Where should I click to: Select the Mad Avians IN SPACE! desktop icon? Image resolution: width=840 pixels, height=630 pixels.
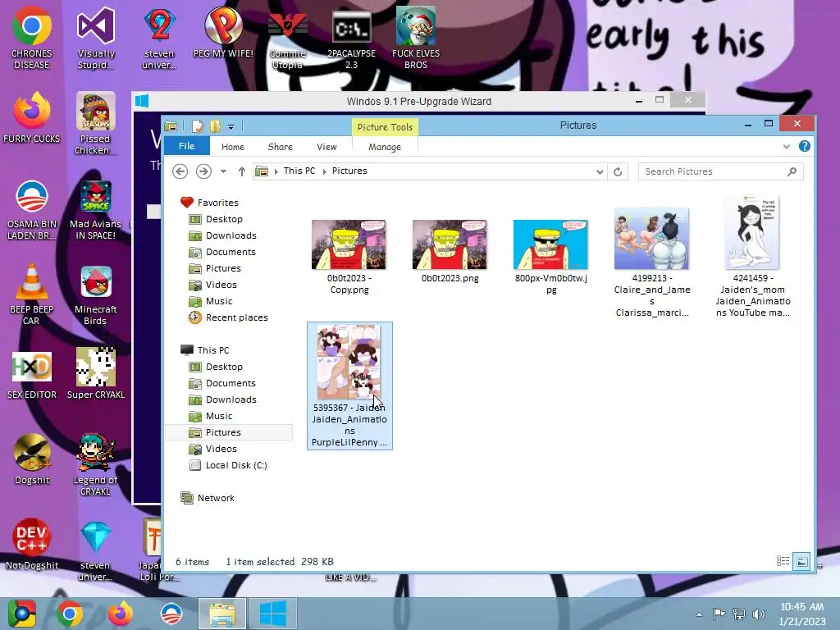tap(96, 209)
